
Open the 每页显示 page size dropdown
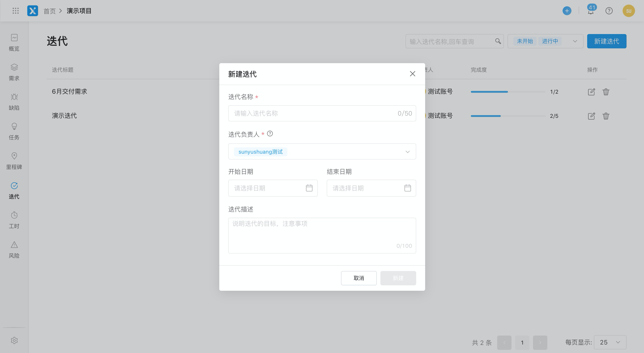click(610, 342)
